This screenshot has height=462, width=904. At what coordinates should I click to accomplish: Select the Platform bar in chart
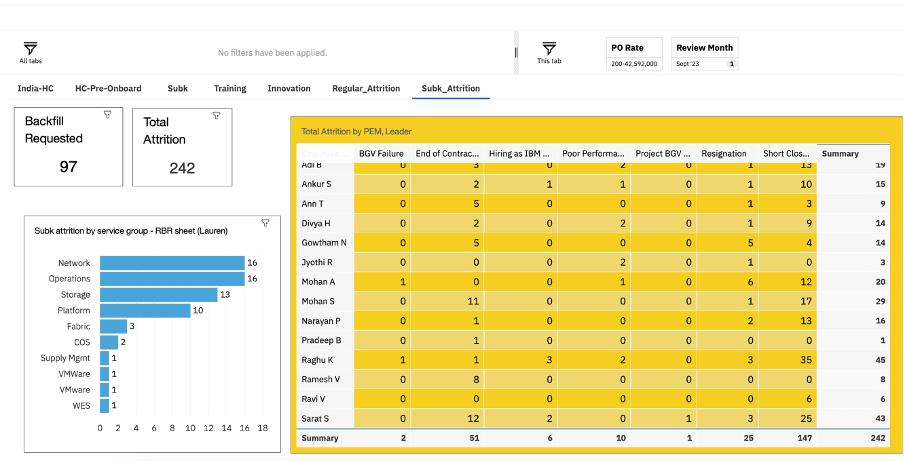click(145, 311)
